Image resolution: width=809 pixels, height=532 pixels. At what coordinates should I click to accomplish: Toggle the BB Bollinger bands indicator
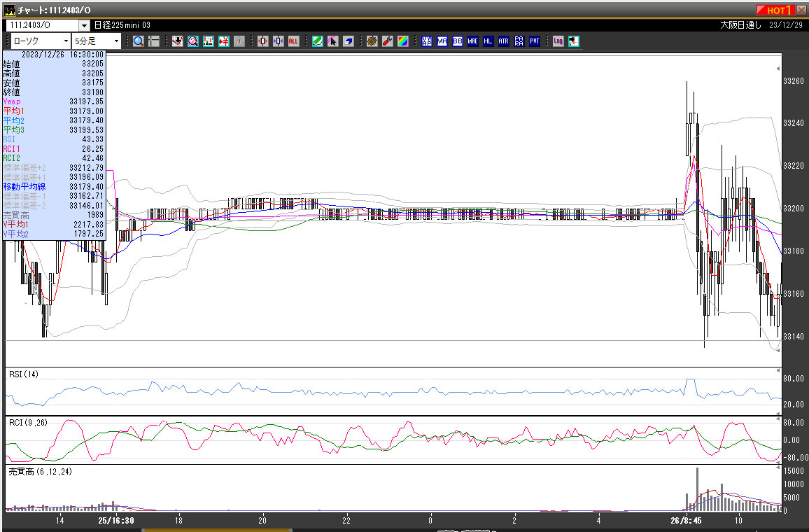click(x=458, y=41)
